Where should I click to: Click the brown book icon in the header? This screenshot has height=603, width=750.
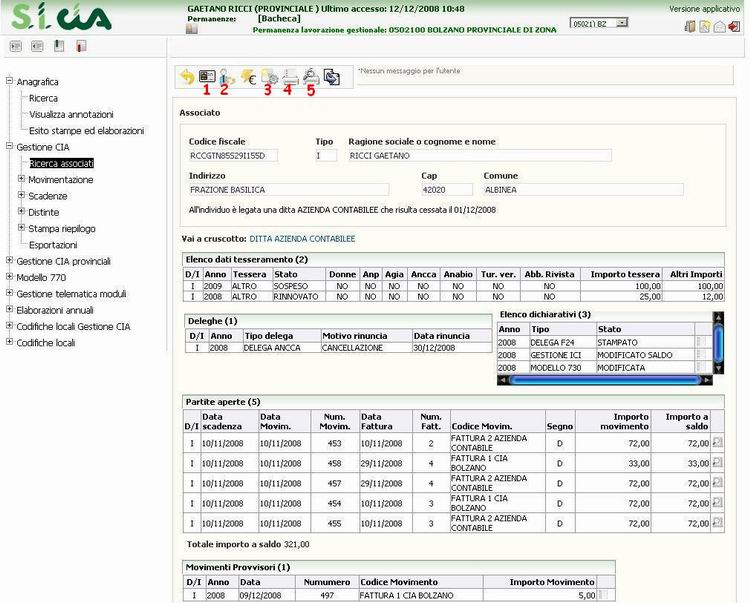click(690, 26)
